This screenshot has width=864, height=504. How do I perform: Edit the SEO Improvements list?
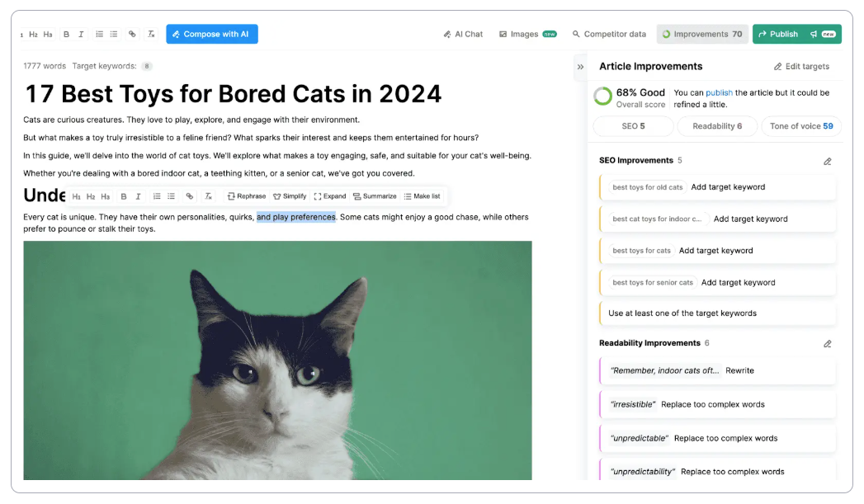(828, 160)
